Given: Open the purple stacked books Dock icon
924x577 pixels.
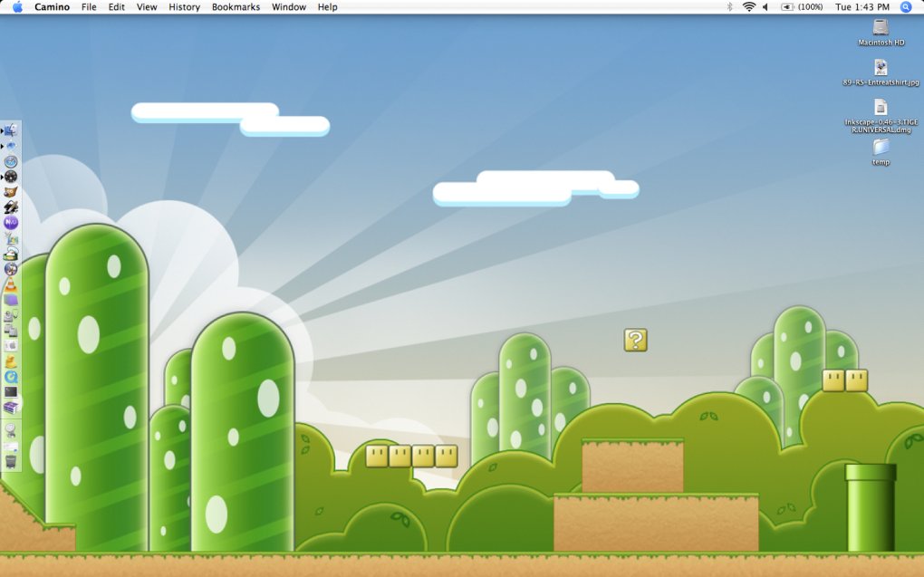Looking at the screenshot, I should point(11,408).
